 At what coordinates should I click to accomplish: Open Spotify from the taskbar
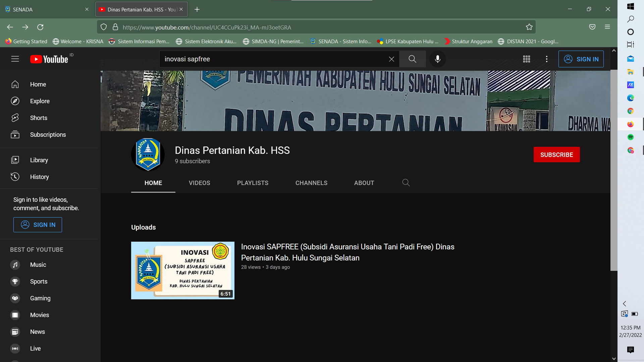coord(631,137)
